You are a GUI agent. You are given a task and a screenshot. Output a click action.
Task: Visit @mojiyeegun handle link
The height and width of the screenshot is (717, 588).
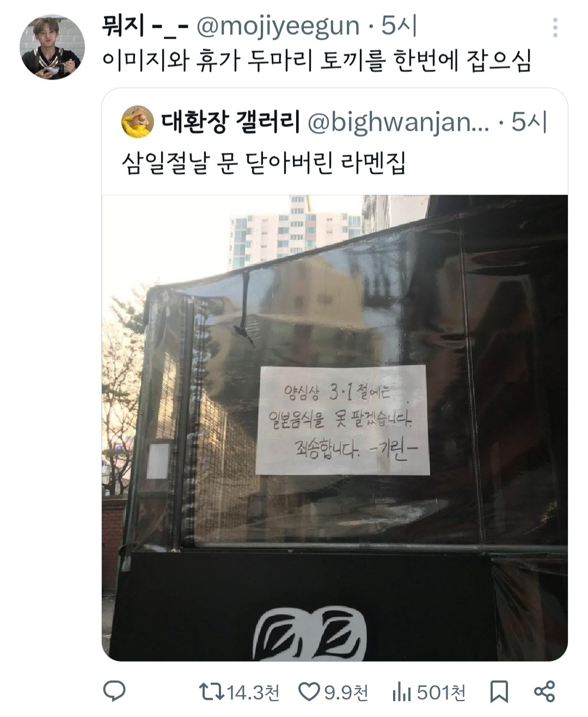pyautogui.click(x=278, y=26)
